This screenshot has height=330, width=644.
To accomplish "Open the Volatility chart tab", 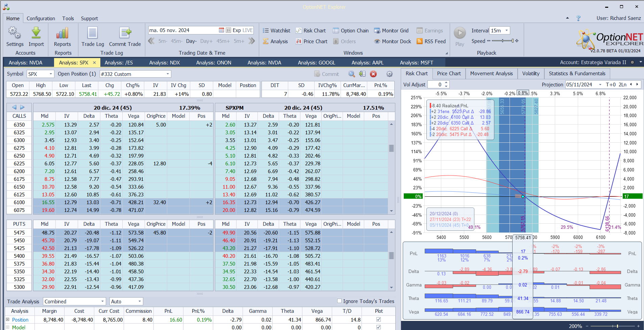I will 530,74.
